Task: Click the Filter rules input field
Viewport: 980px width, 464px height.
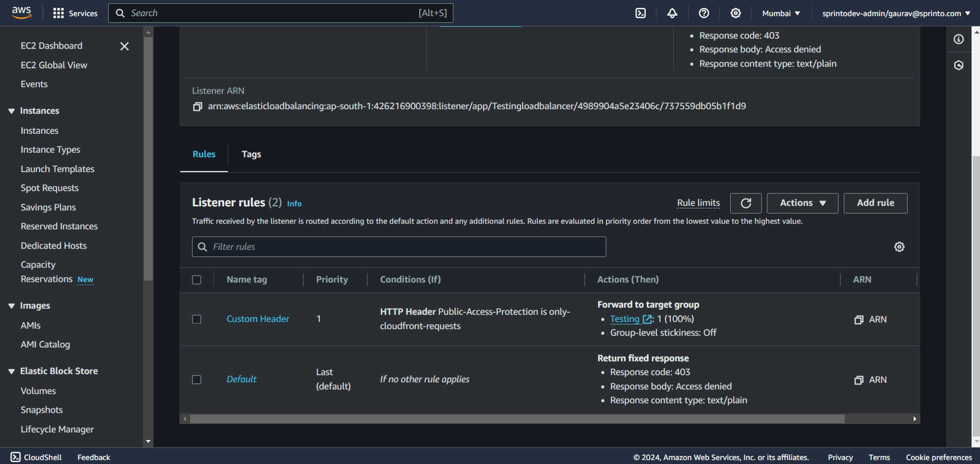Action: coord(399,247)
